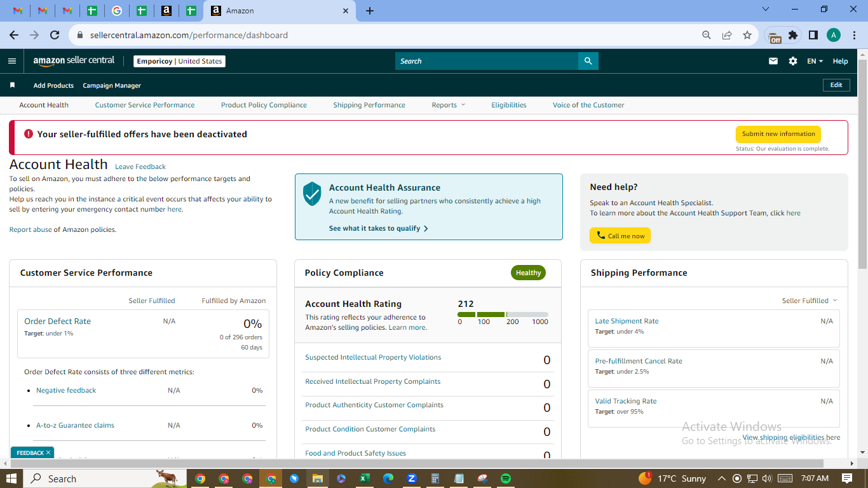
Task: Switch to the Google browser tab
Action: [x=117, y=11]
